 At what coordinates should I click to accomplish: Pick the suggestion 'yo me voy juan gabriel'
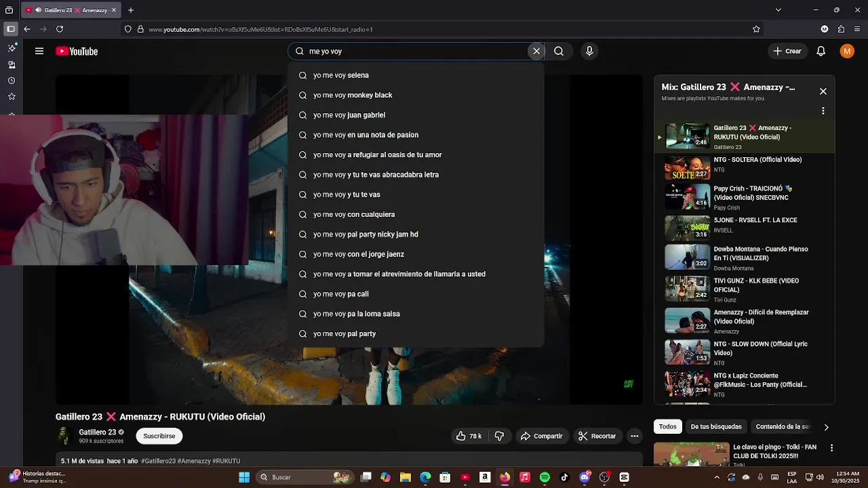pos(416,115)
